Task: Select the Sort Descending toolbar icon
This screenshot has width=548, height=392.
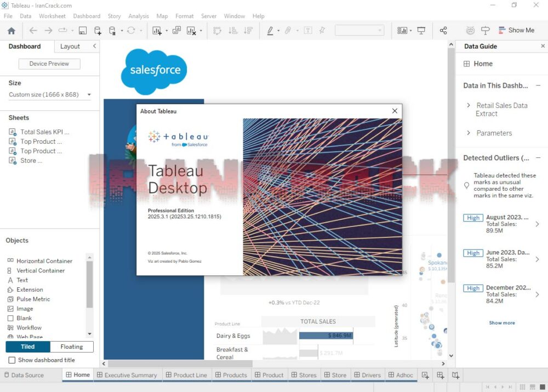Action: tap(247, 31)
